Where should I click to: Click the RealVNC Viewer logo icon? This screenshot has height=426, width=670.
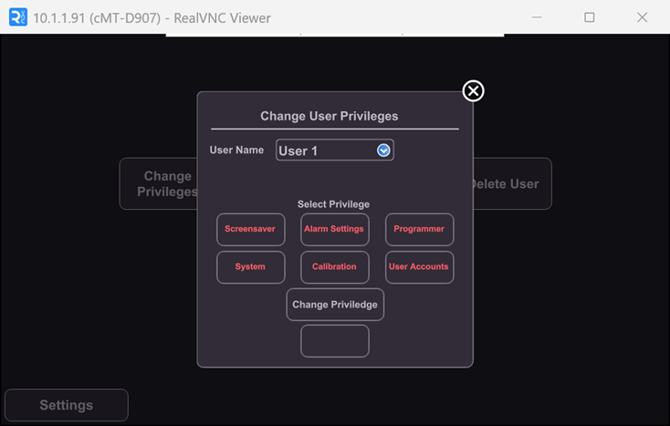click(x=18, y=17)
